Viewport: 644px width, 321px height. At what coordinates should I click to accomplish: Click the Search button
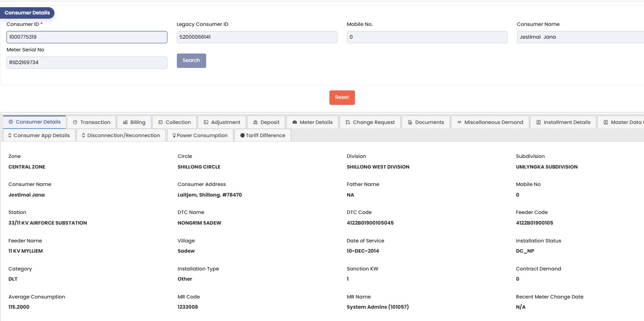click(x=191, y=60)
